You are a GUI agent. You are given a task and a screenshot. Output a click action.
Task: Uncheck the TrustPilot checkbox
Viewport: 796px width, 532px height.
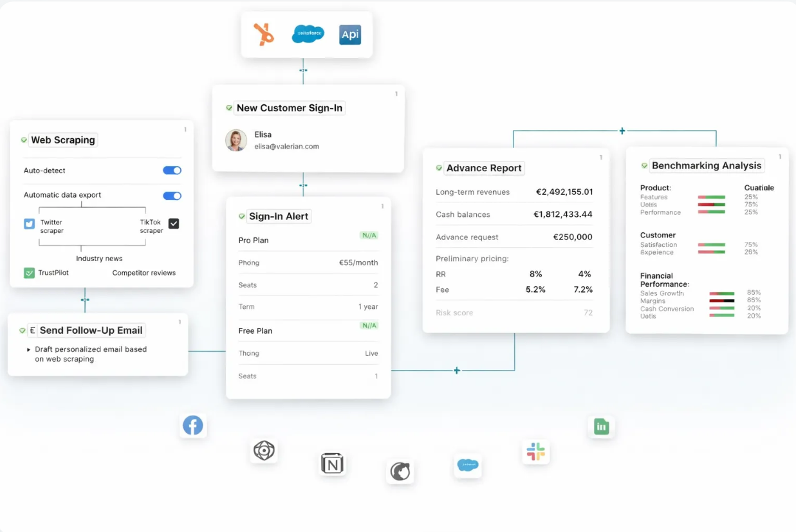30,273
